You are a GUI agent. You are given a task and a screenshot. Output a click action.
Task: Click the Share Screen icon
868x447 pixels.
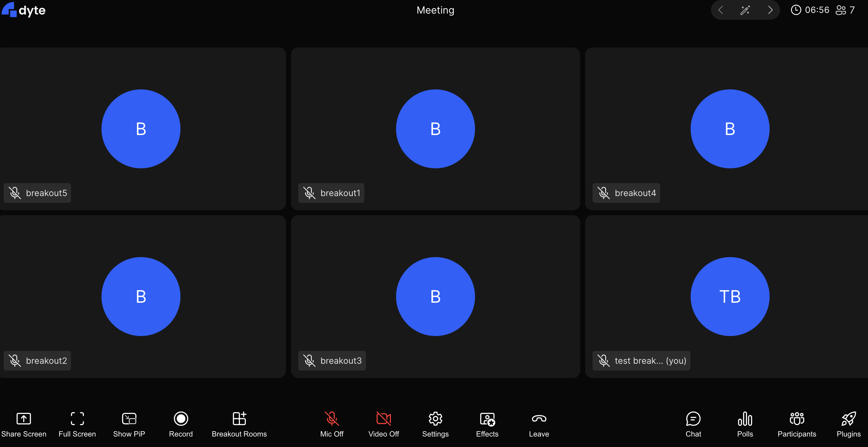pyautogui.click(x=23, y=419)
